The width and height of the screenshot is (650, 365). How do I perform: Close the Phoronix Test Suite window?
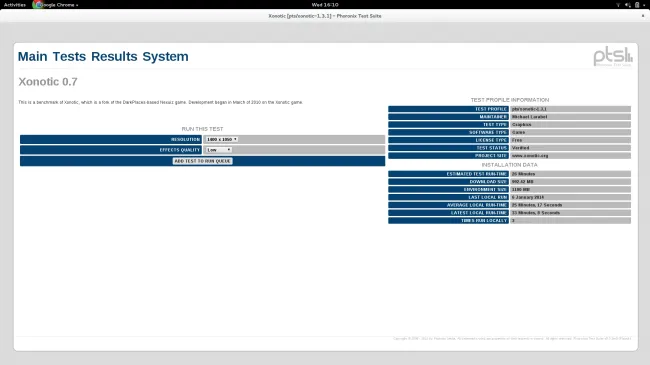(x=643, y=16)
